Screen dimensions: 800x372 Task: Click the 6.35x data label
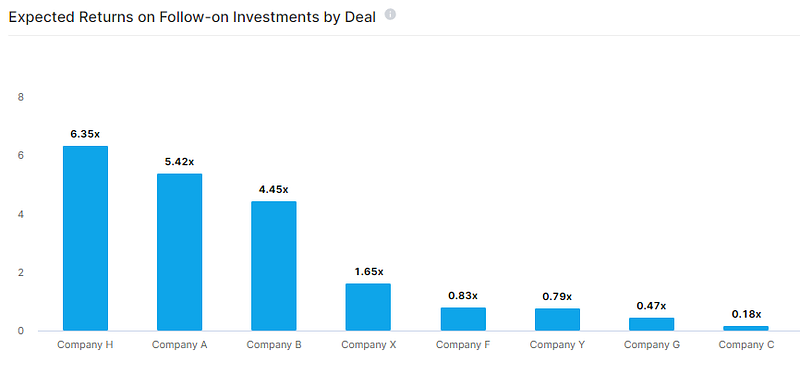tap(85, 134)
